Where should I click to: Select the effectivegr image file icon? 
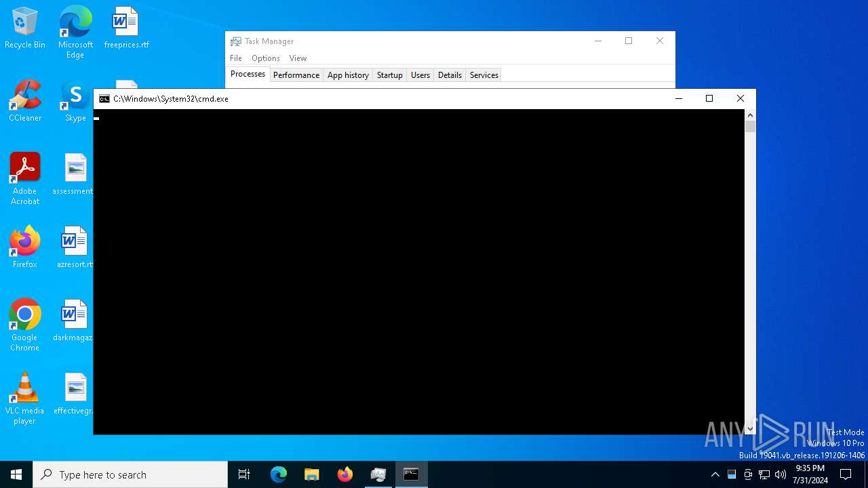[73, 394]
